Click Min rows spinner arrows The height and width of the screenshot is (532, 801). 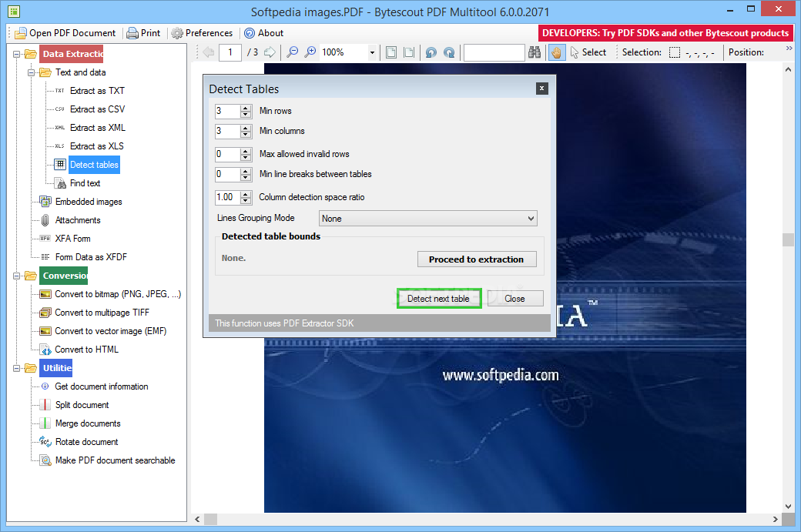(246, 111)
